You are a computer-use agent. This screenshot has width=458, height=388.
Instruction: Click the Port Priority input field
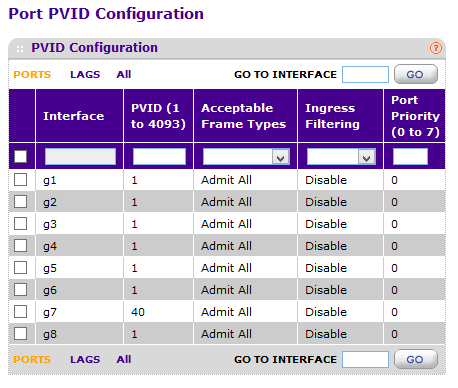click(x=410, y=157)
